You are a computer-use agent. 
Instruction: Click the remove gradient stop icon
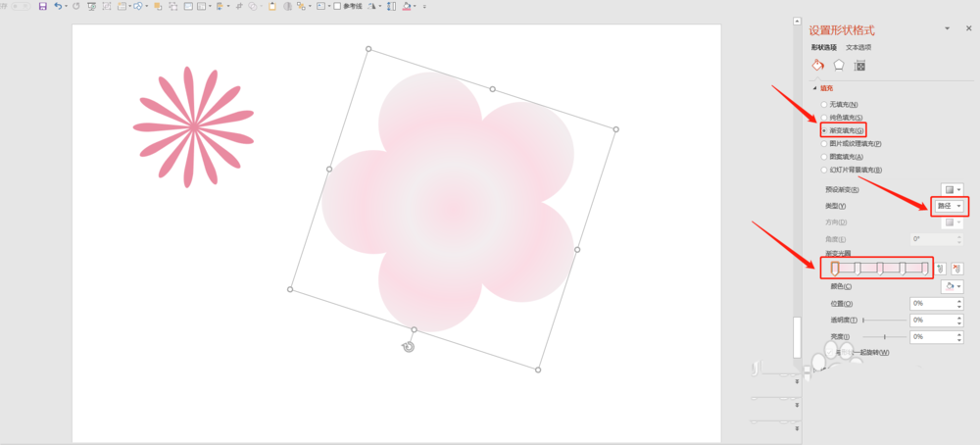(956, 268)
